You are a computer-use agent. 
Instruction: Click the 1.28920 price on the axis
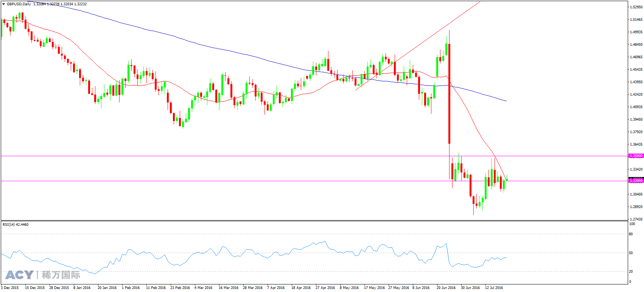point(636,207)
